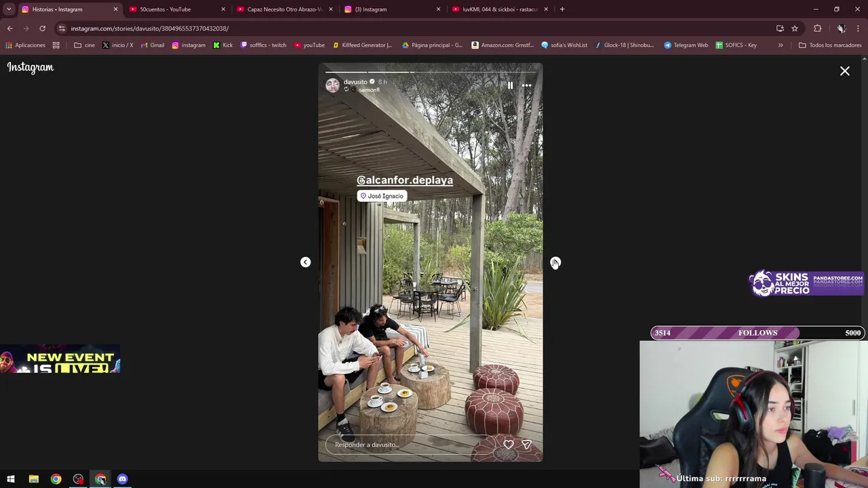The height and width of the screenshot is (488, 868).
Task: Click the Instagram logo wordmark
Action: click(x=31, y=67)
